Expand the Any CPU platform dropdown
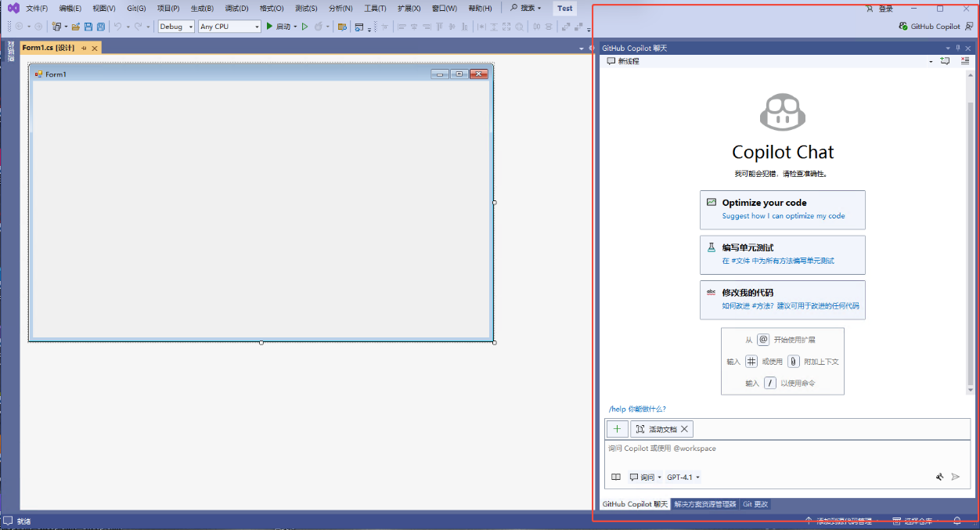The height and width of the screenshot is (530, 980). point(229,27)
